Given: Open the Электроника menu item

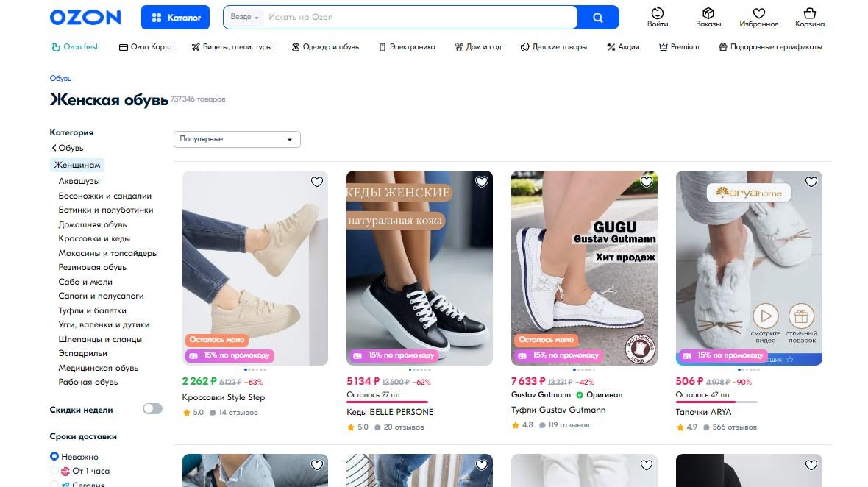Looking at the screenshot, I should [407, 47].
